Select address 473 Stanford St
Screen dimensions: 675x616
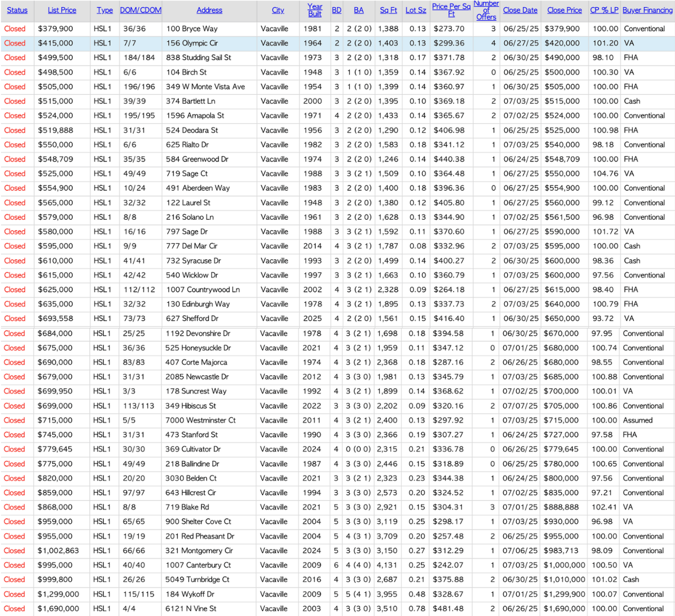point(191,435)
